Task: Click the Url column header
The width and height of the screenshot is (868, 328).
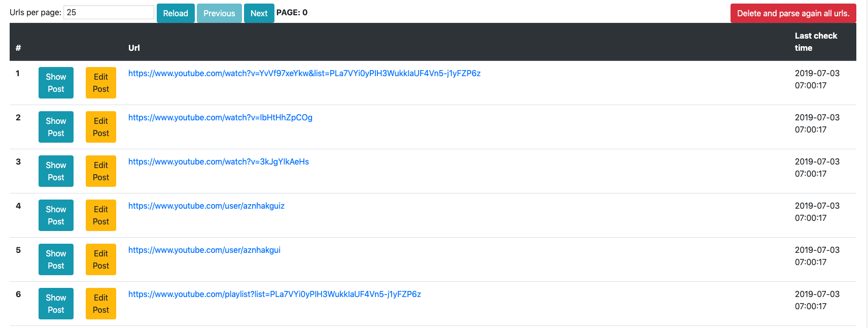Action: point(134,48)
